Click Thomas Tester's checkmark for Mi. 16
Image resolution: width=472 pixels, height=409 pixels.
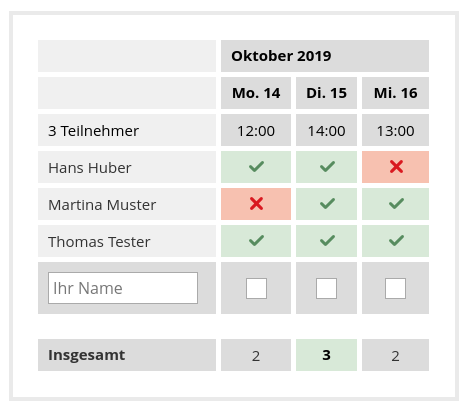[396, 241]
